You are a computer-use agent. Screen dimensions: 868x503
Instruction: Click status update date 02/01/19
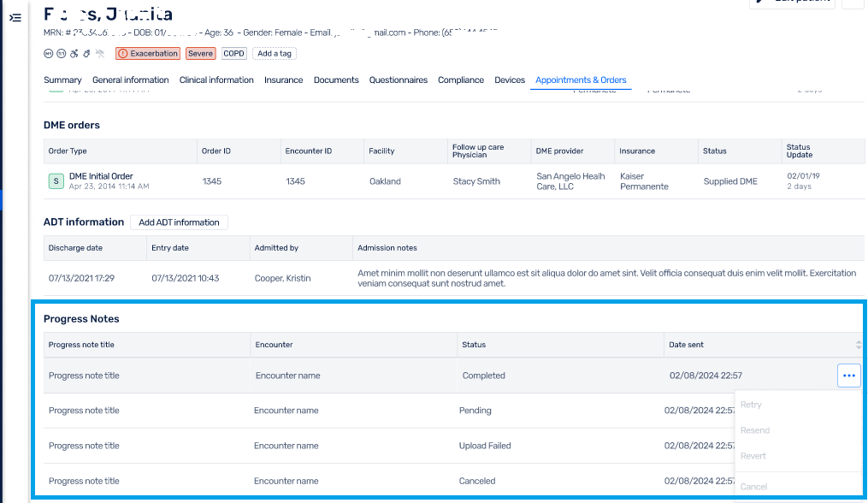coord(803,176)
